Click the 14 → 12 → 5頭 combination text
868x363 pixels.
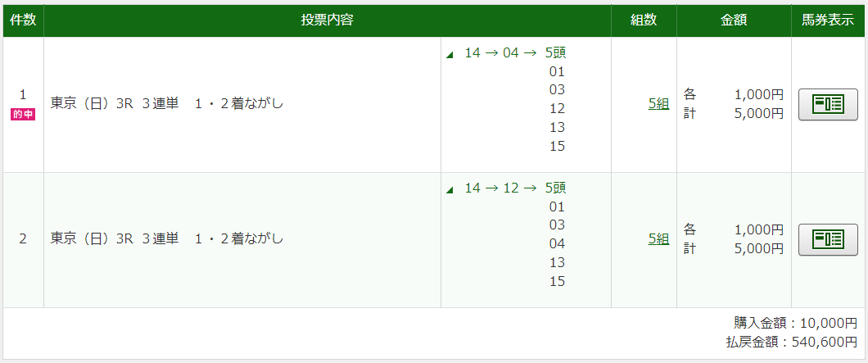pyautogui.click(x=515, y=188)
